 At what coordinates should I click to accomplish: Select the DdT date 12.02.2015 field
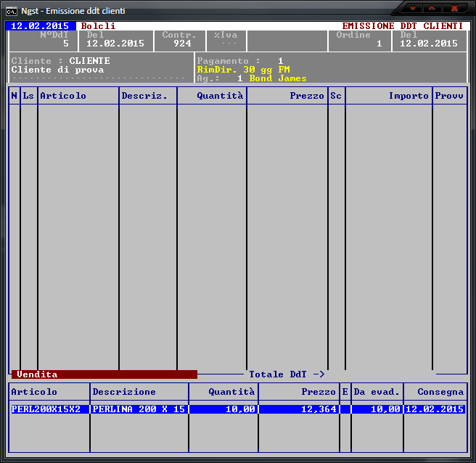[115, 44]
